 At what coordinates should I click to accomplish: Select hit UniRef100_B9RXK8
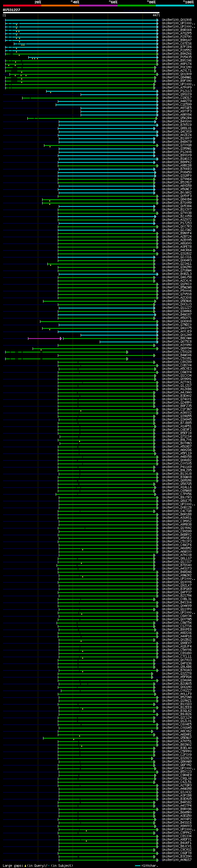tap(176, 30)
